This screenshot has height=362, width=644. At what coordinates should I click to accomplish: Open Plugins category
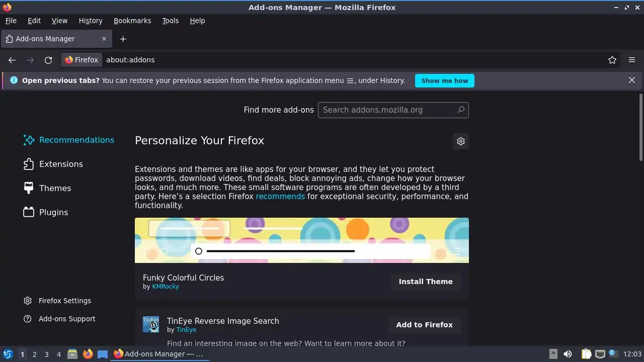pos(46,212)
